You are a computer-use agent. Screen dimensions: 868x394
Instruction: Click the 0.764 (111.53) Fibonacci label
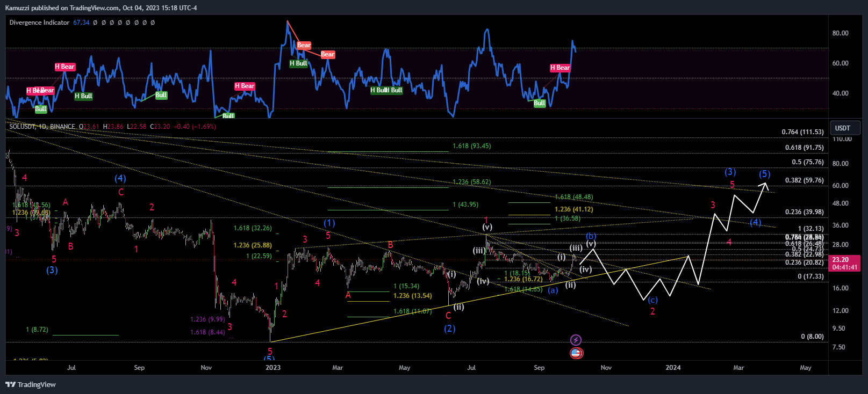coord(802,132)
